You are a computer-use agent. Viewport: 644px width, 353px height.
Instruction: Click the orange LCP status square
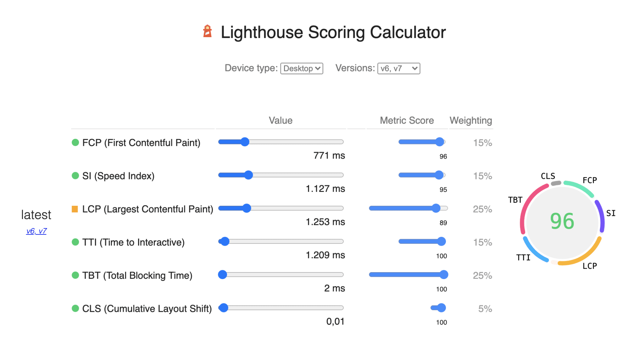tap(75, 209)
